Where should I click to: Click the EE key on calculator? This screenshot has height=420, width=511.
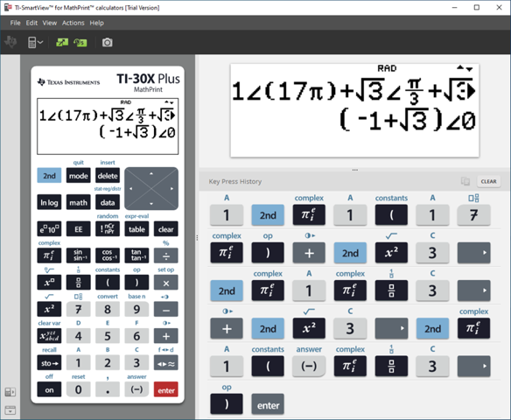point(78,229)
